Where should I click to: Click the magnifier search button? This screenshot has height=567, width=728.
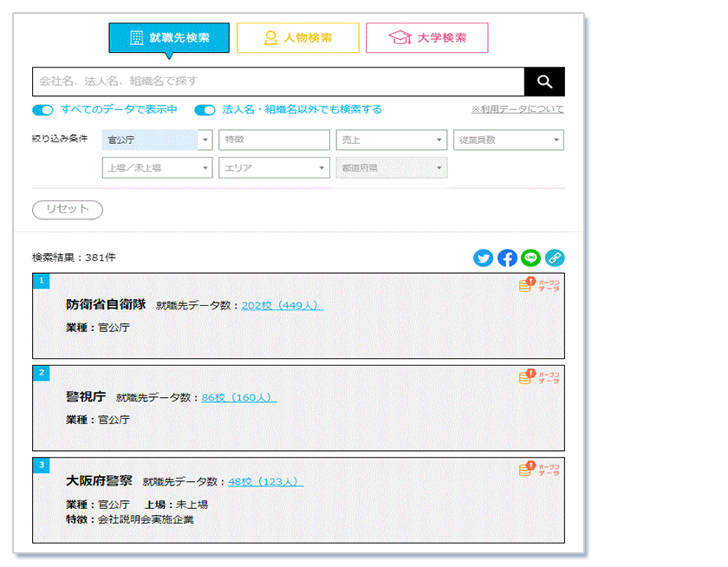click(x=544, y=81)
